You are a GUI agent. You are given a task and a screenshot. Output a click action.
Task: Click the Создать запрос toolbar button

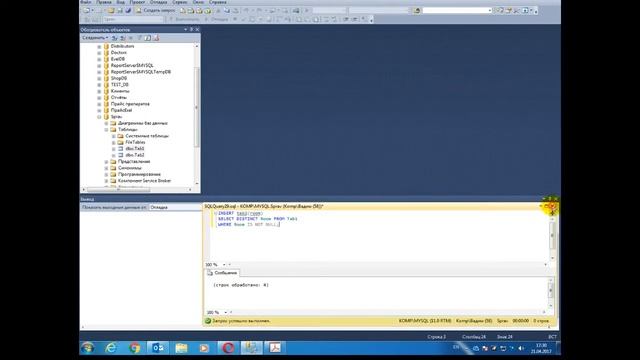[x=155, y=11]
